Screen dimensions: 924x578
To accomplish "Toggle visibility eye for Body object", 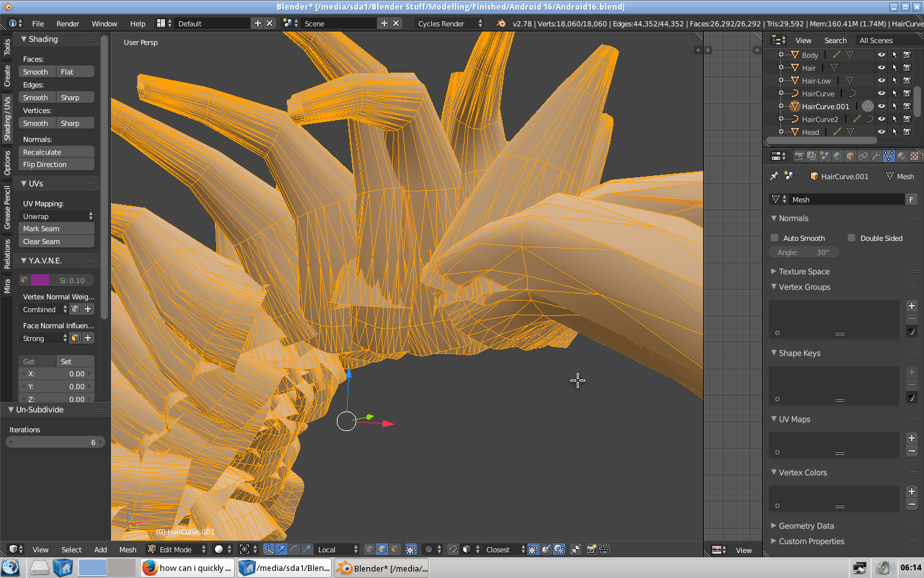I will tap(882, 55).
